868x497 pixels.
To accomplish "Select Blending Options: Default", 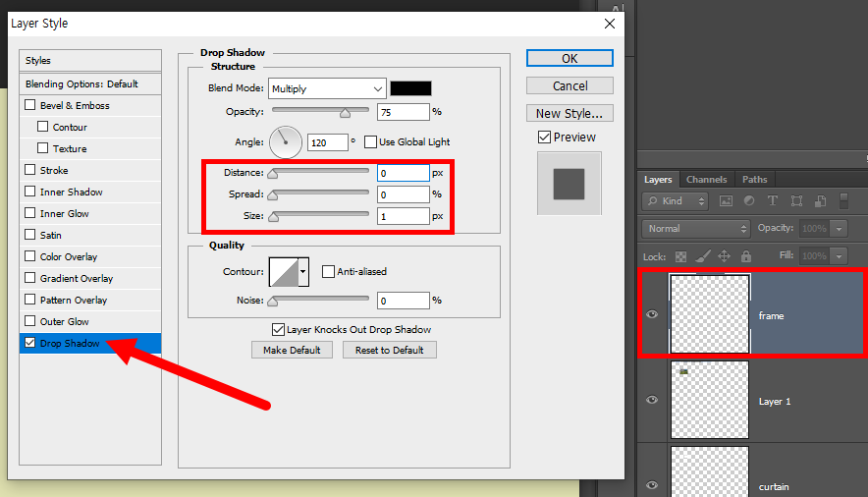I will [x=90, y=84].
